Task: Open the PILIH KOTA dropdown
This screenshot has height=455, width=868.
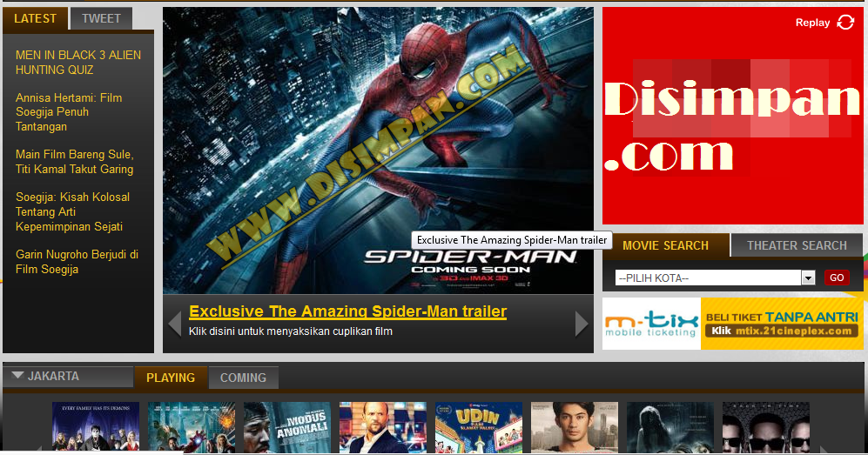Action: point(715,278)
